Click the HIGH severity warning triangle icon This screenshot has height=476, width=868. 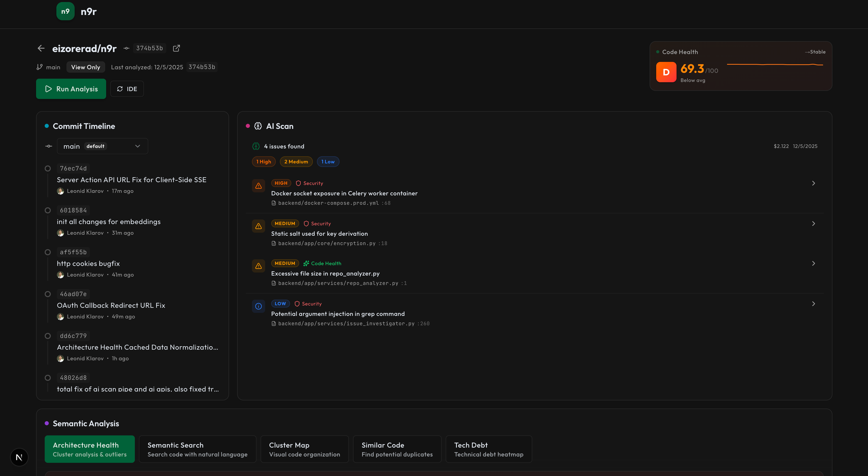(259, 186)
